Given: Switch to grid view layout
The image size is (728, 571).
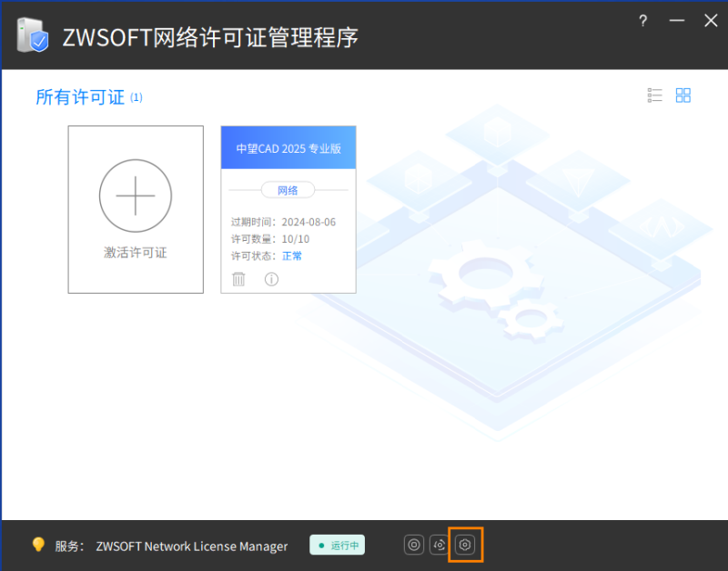Looking at the screenshot, I should (x=683, y=95).
